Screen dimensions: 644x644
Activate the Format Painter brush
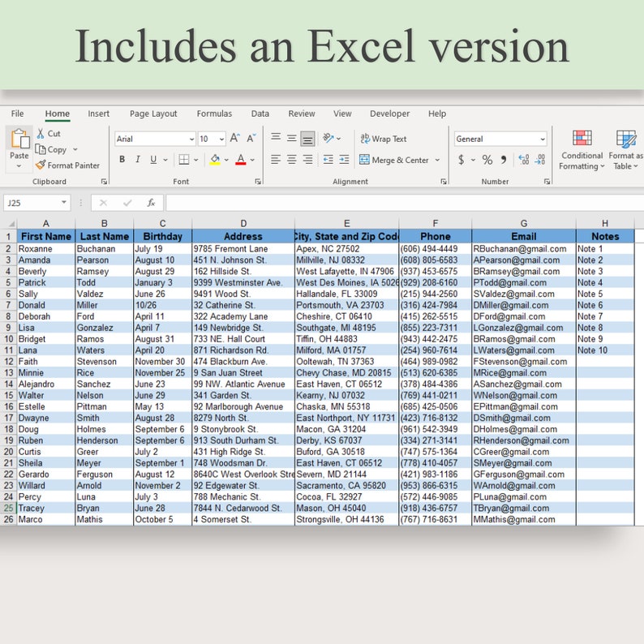[x=41, y=165]
